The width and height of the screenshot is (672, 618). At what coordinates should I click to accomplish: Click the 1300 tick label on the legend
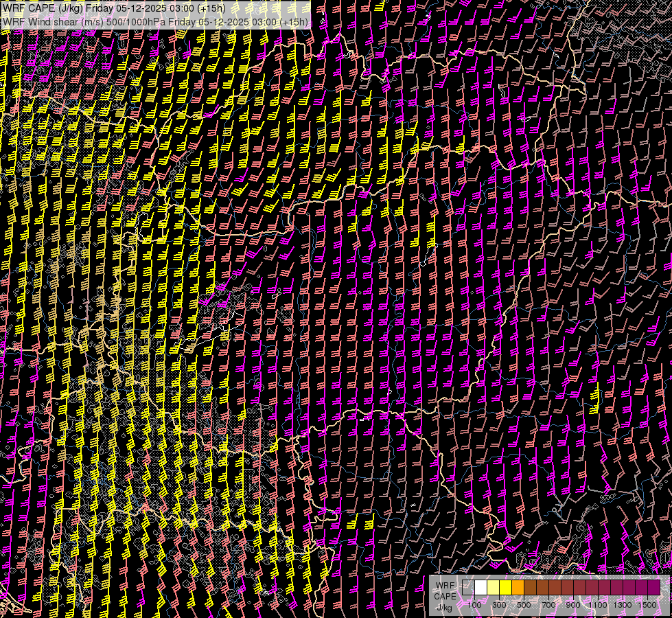click(x=623, y=605)
